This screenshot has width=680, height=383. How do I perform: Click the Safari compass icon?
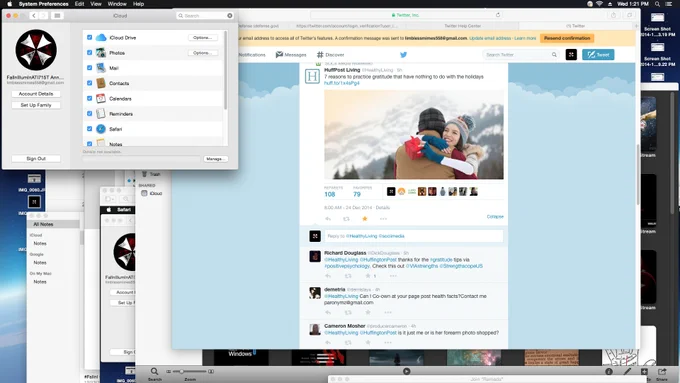click(101, 129)
